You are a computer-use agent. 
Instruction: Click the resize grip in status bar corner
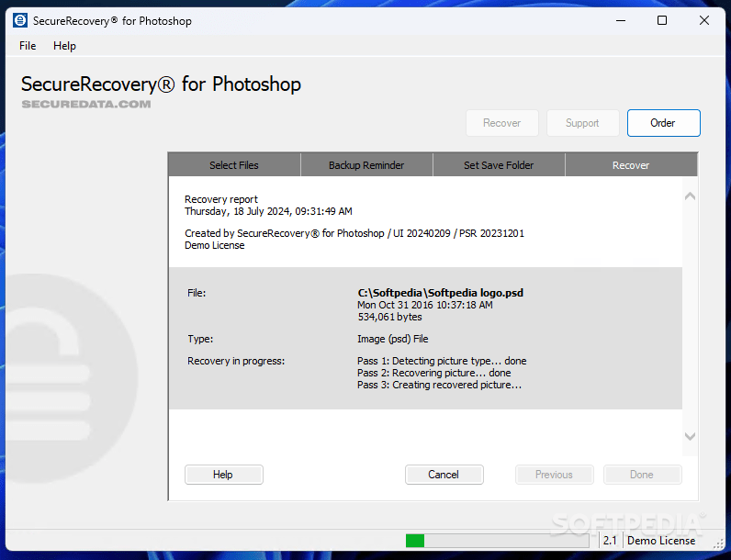click(x=718, y=543)
